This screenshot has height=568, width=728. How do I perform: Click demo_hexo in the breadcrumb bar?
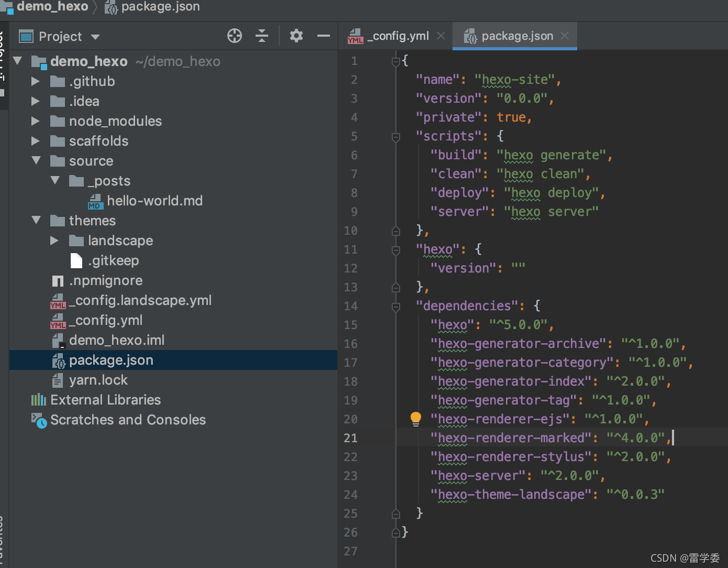coord(52,6)
